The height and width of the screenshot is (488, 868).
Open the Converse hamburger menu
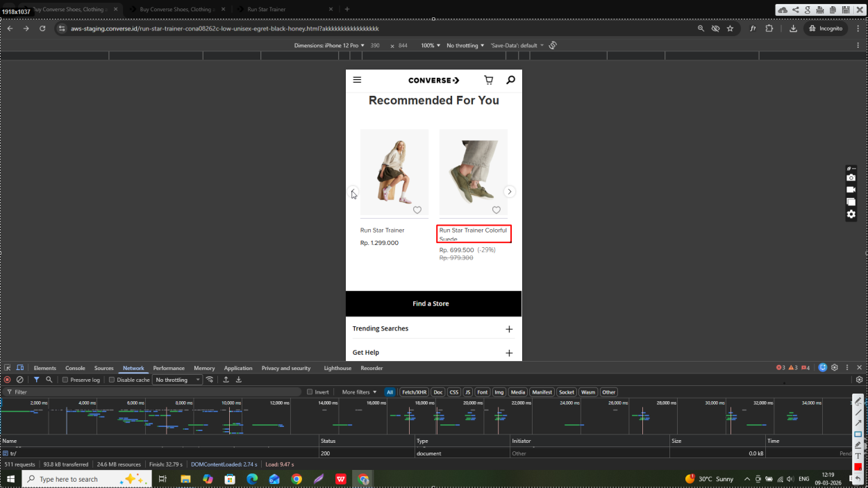[x=357, y=80]
